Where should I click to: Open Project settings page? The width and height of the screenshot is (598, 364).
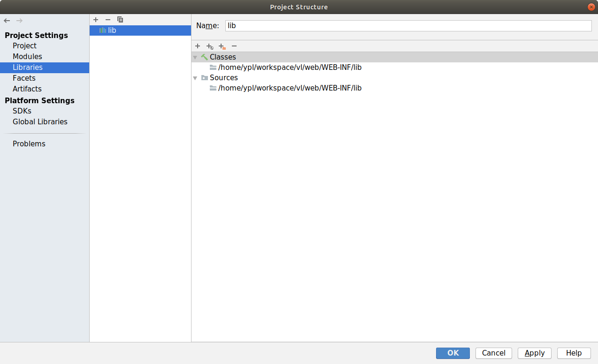24,45
